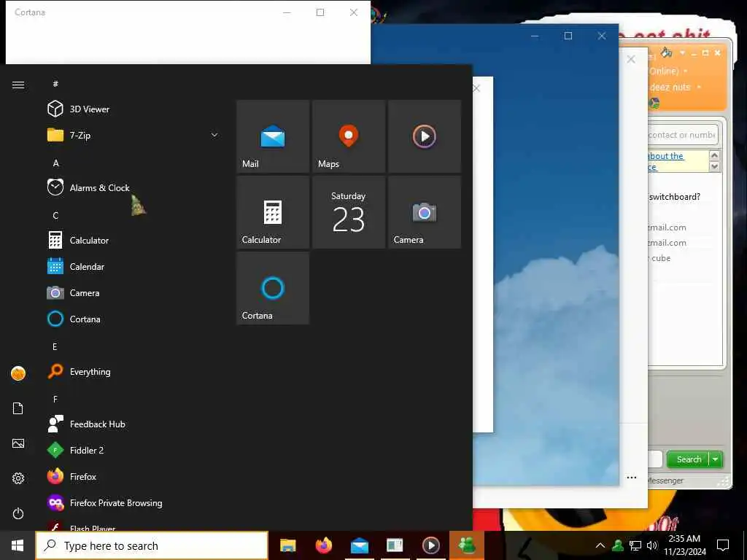Open the clock showing 2:35 AM
Image resolution: width=747 pixels, height=560 pixels.
[685, 545]
